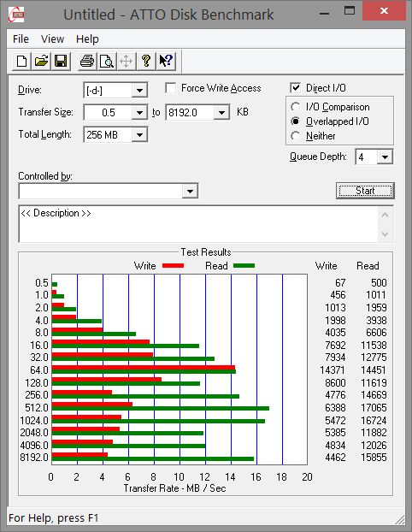The image size is (412, 532).
Task: Click inside the Description text box
Action: [198, 224]
